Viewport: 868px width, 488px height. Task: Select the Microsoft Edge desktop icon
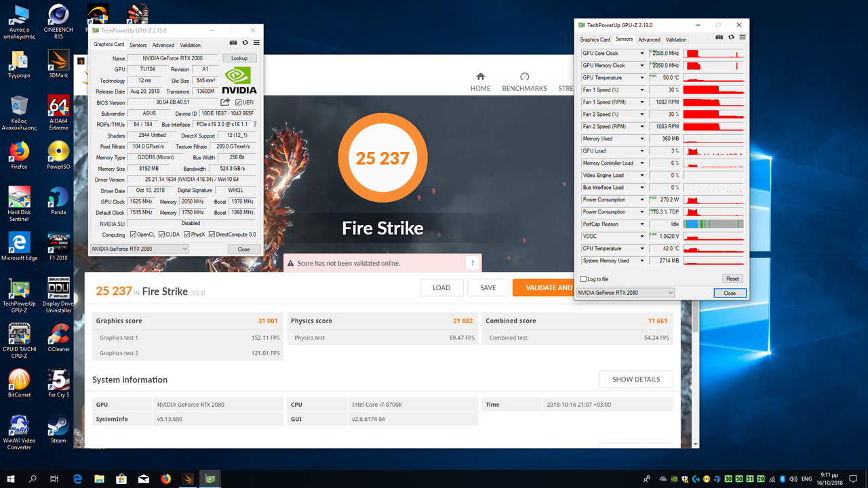pos(19,247)
